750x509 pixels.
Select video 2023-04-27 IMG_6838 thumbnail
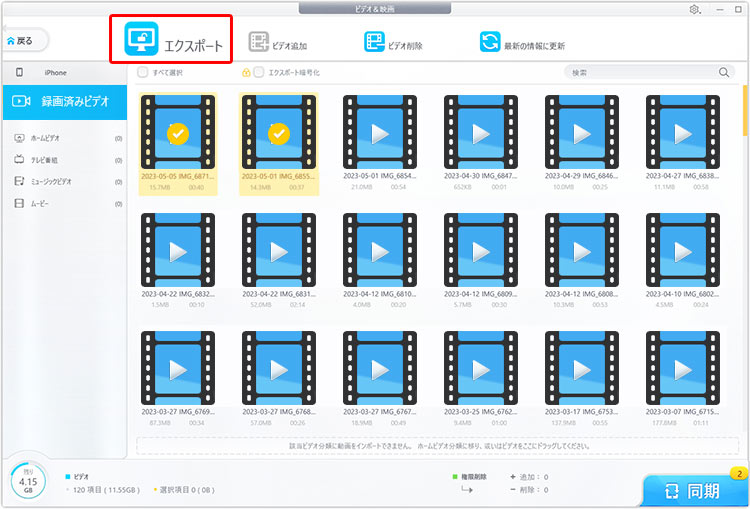683,132
